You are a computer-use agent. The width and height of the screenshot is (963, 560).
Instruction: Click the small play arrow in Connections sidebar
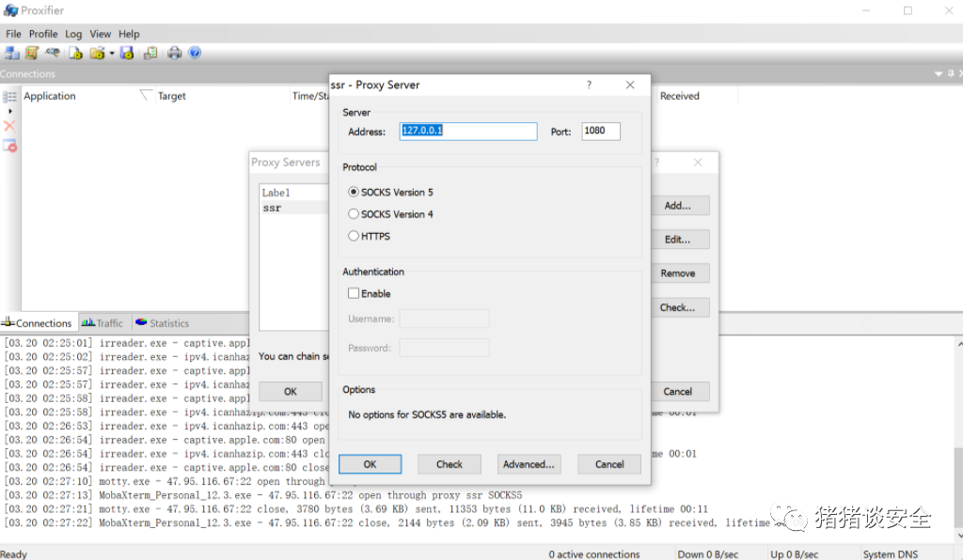point(9,112)
